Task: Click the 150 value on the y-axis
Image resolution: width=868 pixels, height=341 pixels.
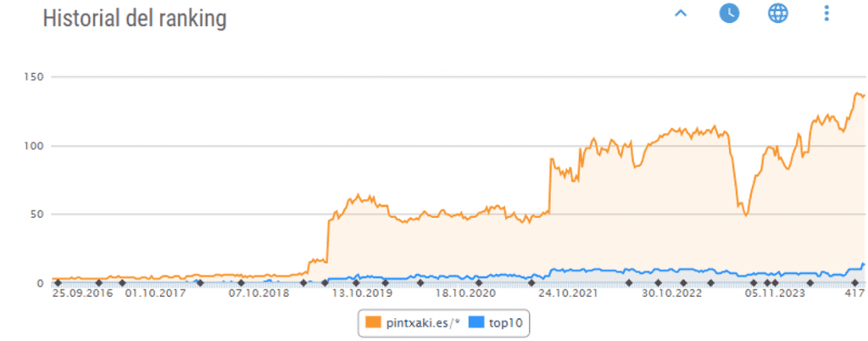Action: (35, 77)
